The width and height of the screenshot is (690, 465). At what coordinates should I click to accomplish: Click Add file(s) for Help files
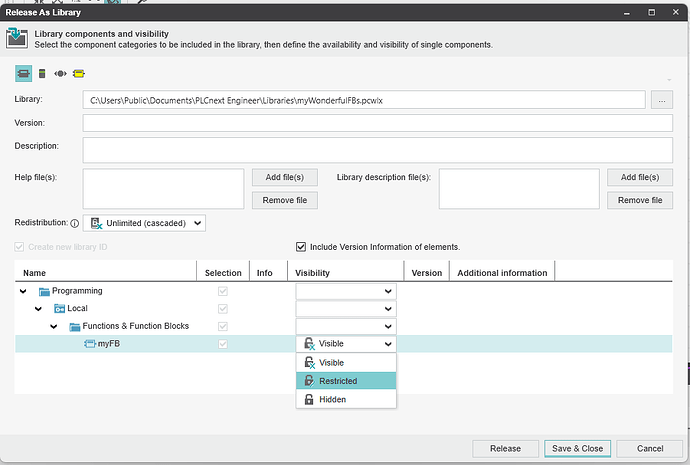(x=285, y=177)
